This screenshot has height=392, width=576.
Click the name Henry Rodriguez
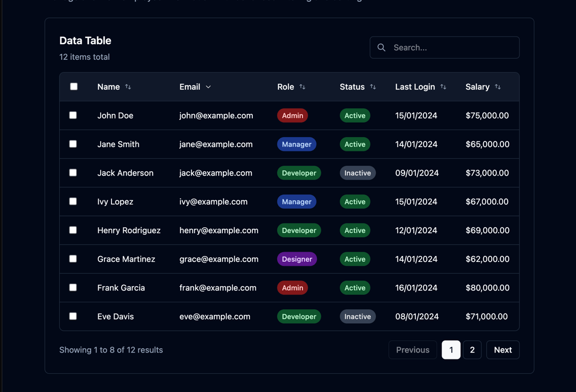pos(129,230)
